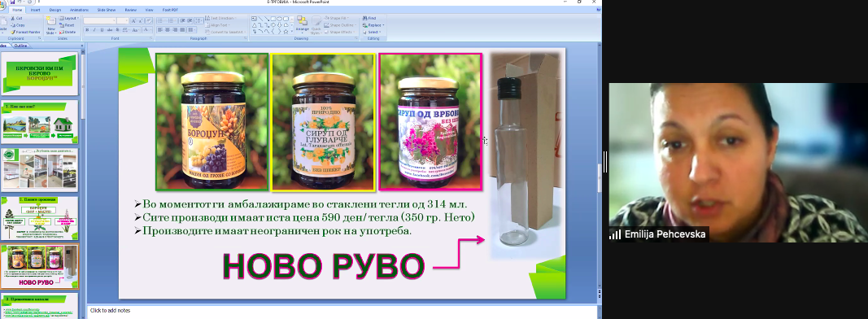This screenshot has width=868, height=319.
Task: Toggle Italic text formatting
Action: coord(94,29)
